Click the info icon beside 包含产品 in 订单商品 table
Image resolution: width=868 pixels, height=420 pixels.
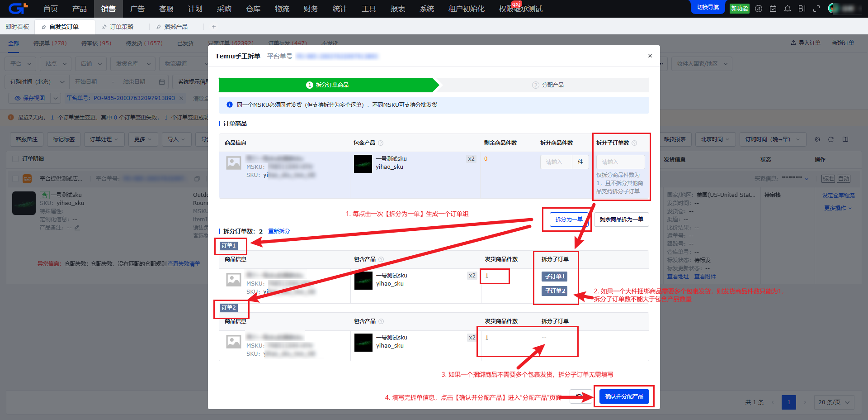pyautogui.click(x=381, y=143)
